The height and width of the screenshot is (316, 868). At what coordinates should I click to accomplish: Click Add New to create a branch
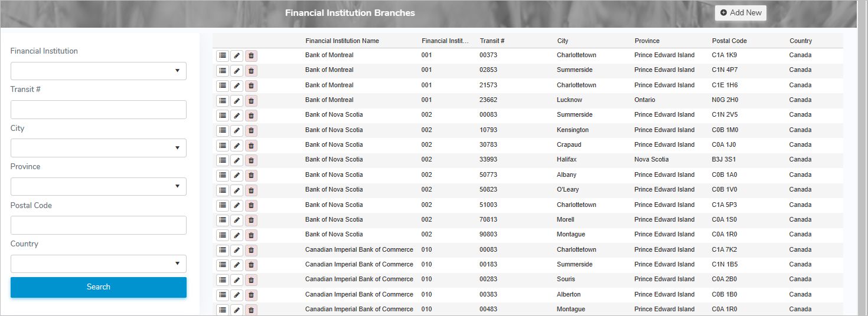740,13
